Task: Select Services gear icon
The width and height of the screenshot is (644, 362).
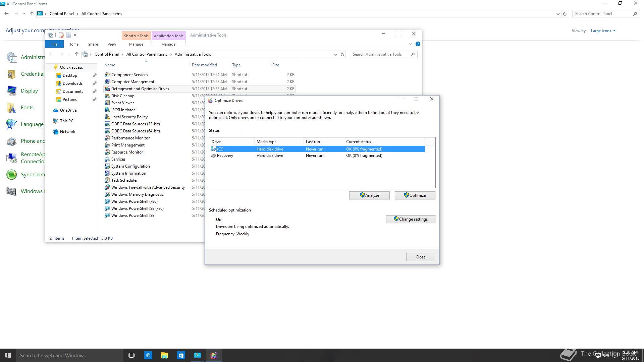Action: [x=107, y=159]
